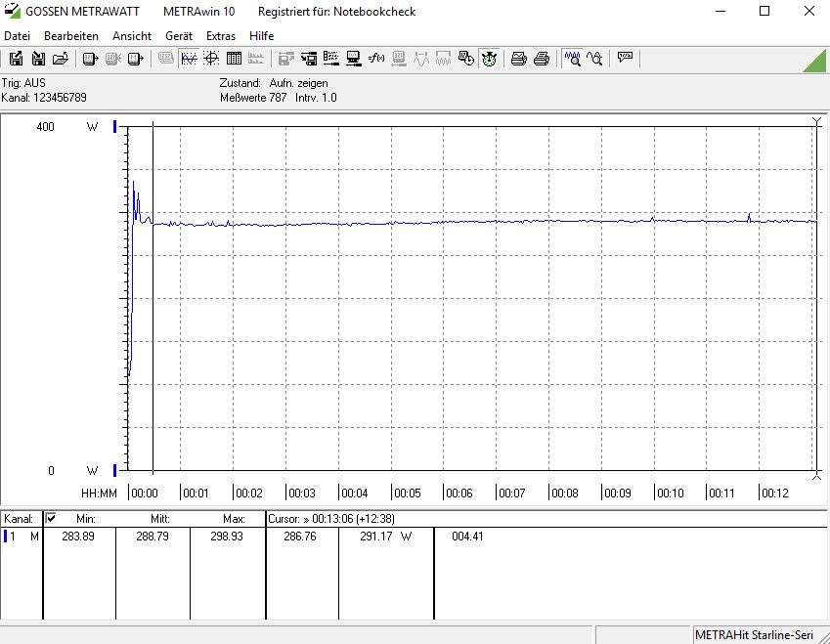
Task: Open the Ansicht menu
Action: (132, 35)
